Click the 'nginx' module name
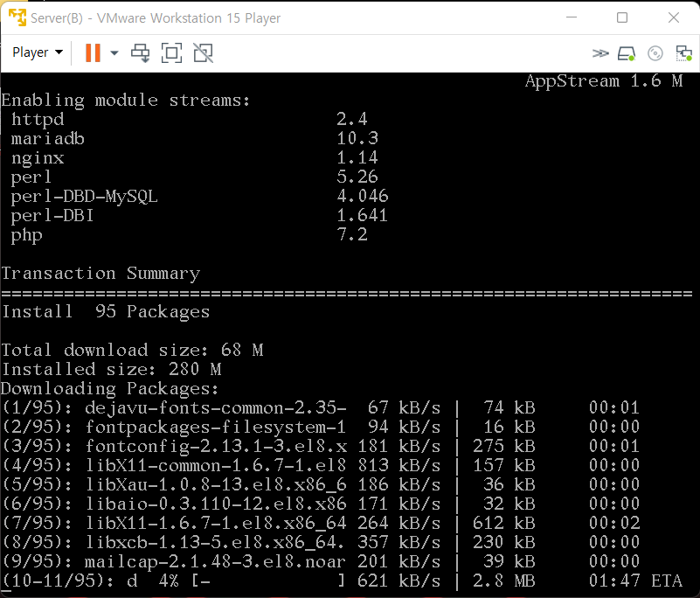Screen dimensions: 700x598 (38, 158)
